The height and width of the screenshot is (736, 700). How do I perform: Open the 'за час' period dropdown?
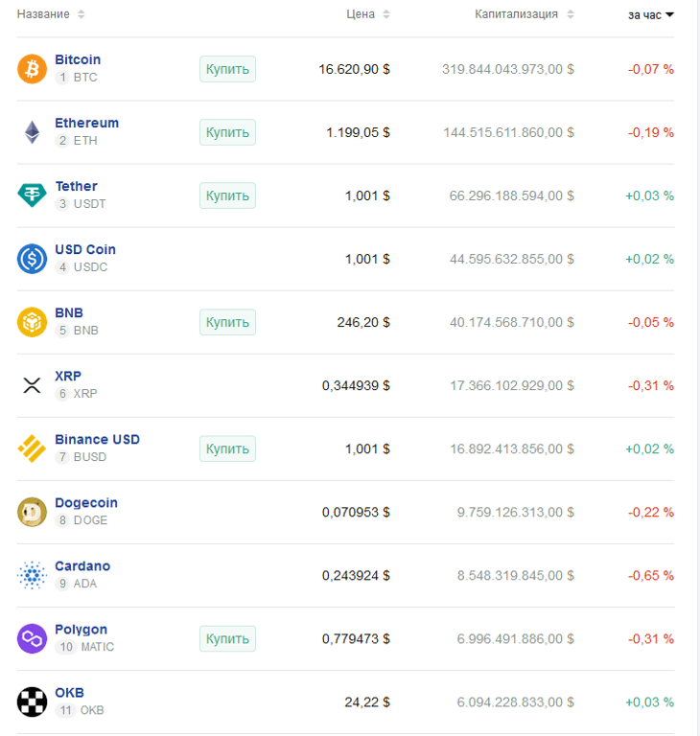point(651,14)
